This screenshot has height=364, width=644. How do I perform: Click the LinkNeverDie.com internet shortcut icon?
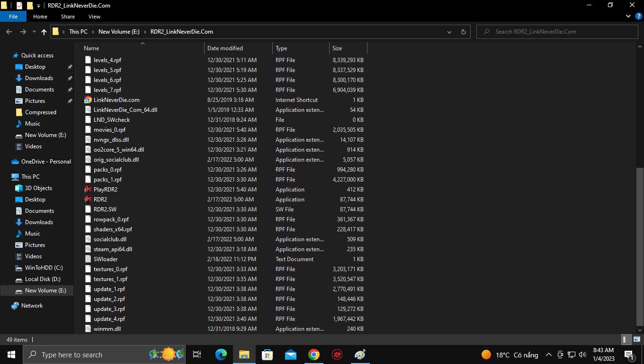click(x=88, y=100)
